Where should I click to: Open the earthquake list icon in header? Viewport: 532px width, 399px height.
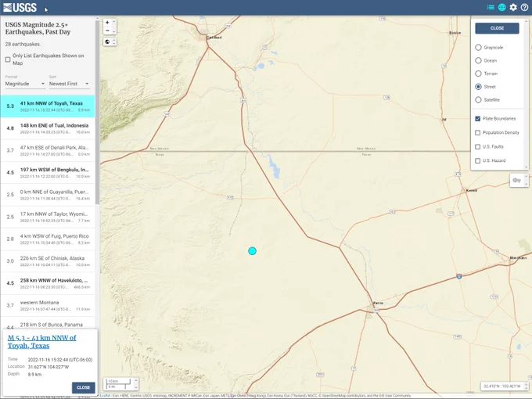[491, 7]
